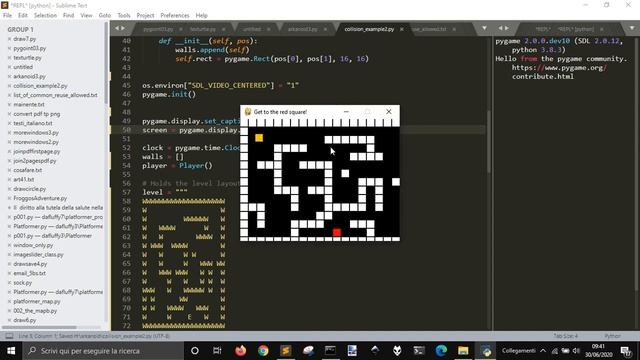This screenshot has width=640, height=360.
Task: Open arkanoid3.py in the sidebar
Action: [x=29, y=76]
